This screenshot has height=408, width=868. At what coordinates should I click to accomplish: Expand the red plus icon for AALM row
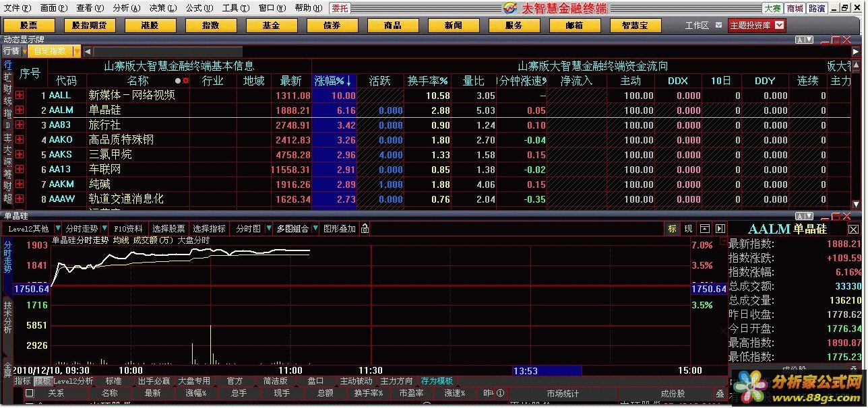pyautogui.click(x=19, y=110)
